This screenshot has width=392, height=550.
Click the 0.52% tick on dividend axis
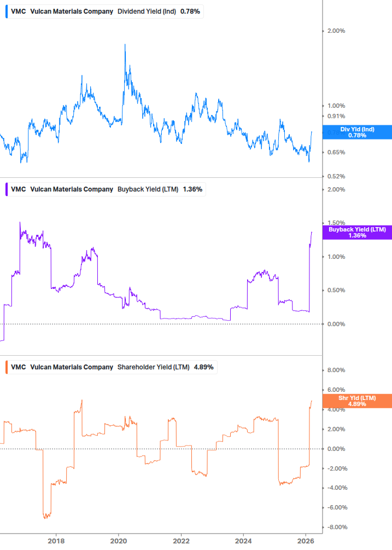click(x=336, y=176)
